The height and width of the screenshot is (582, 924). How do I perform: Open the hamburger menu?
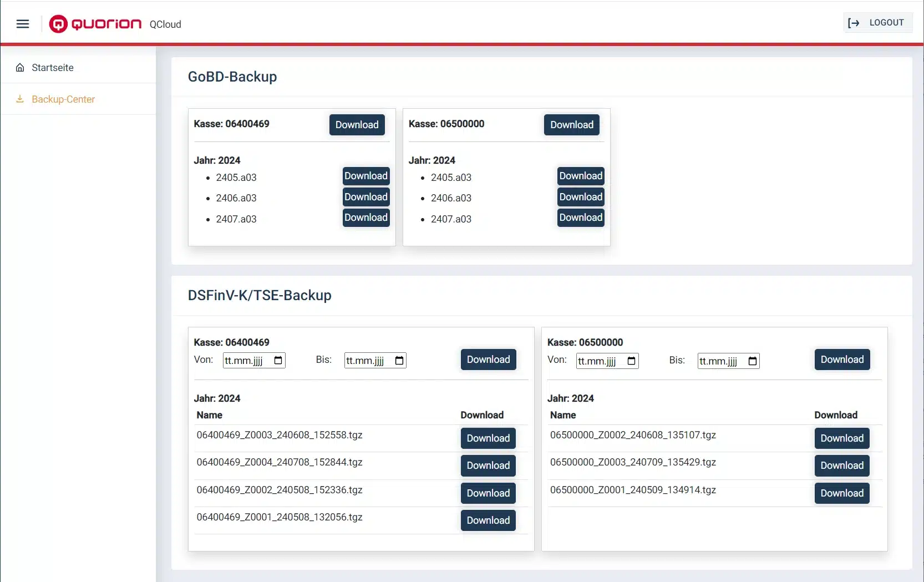pyautogui.click(x=23, y=24)
